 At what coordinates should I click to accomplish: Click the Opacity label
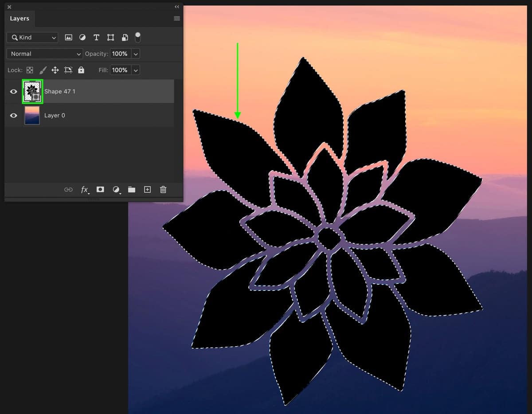97,54
